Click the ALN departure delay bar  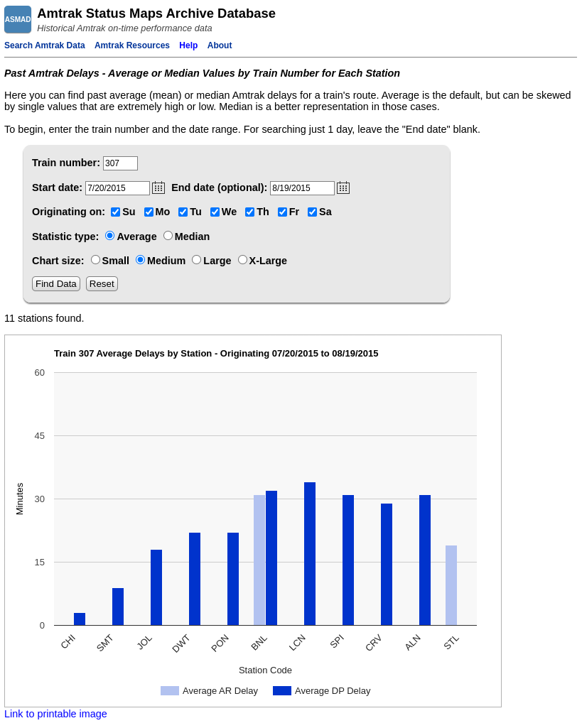(x=424, y=560)
